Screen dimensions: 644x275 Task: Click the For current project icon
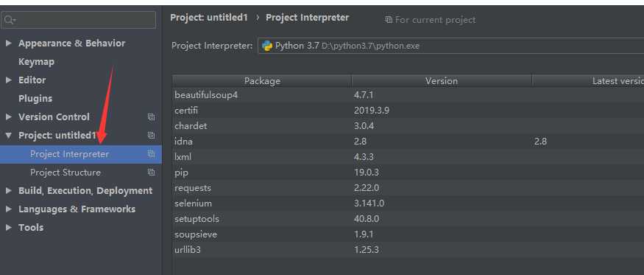389,20
